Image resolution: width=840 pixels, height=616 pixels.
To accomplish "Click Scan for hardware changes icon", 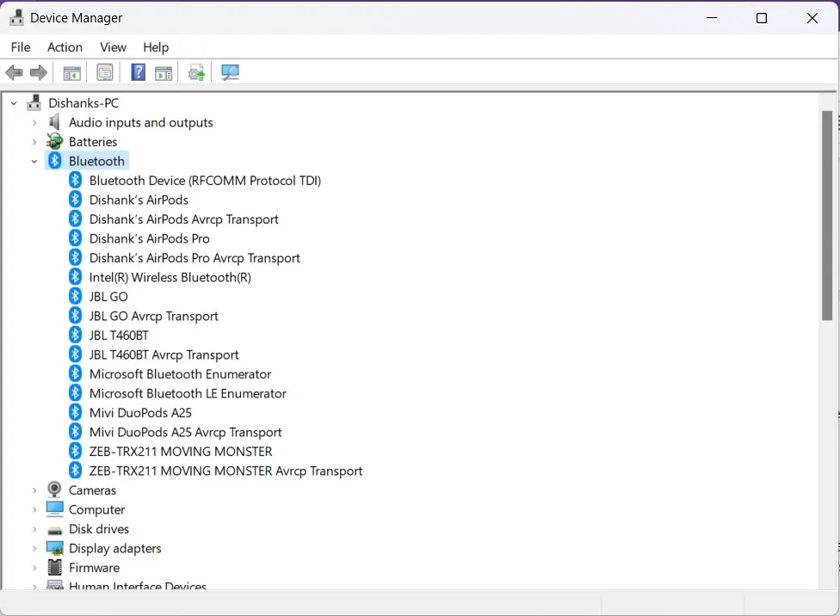I will 231,72.
